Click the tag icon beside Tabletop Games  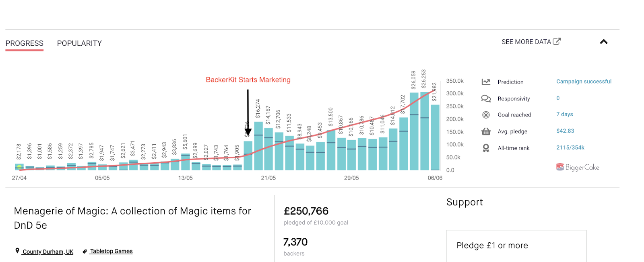85,252
